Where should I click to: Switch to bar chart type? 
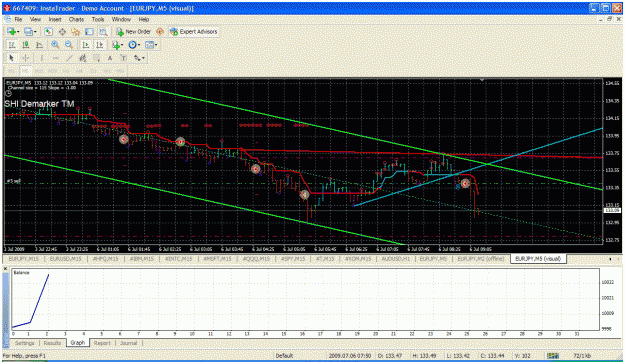12,45
